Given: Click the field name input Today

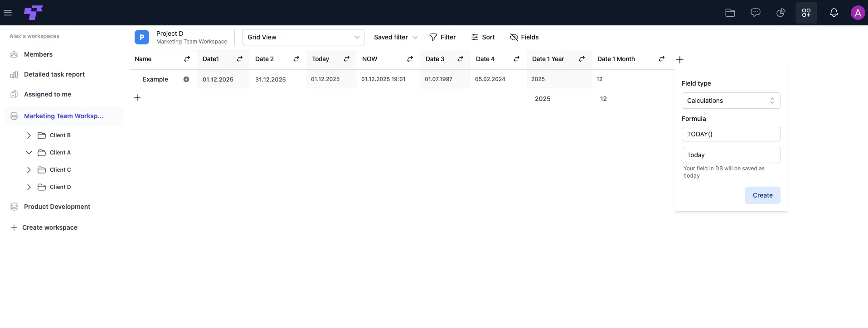Looking at the screenshot, I should pos(731,155).
